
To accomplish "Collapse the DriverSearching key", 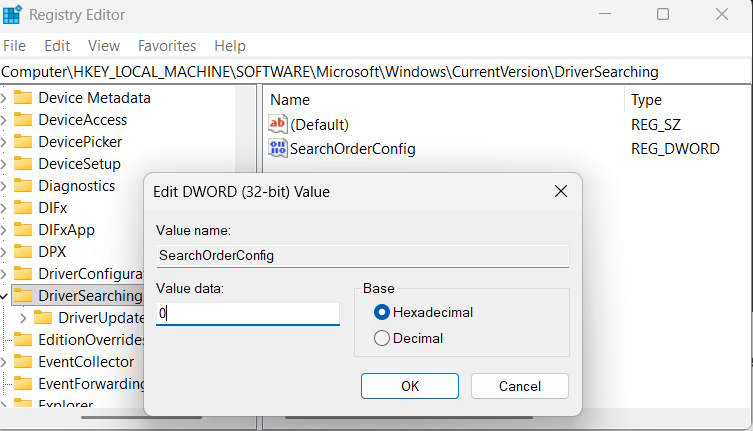I will (x=4, y=296).
